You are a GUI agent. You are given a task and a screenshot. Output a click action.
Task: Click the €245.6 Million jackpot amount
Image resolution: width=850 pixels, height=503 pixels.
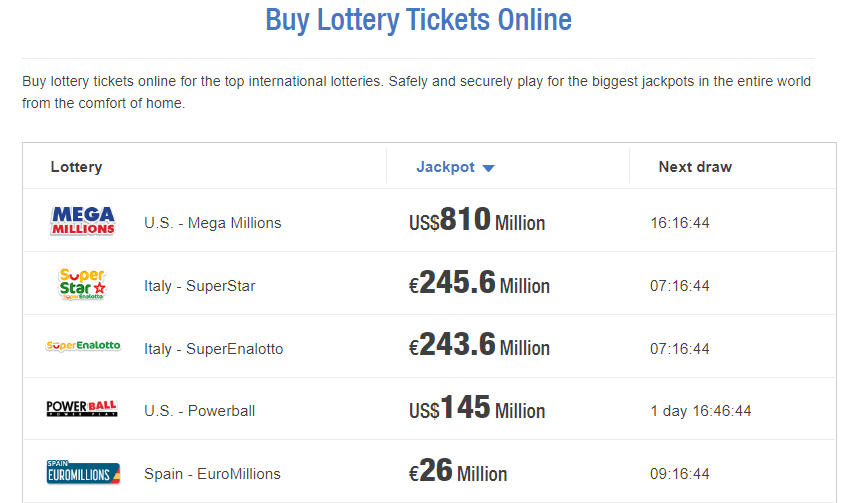click(x=479, y=284)
